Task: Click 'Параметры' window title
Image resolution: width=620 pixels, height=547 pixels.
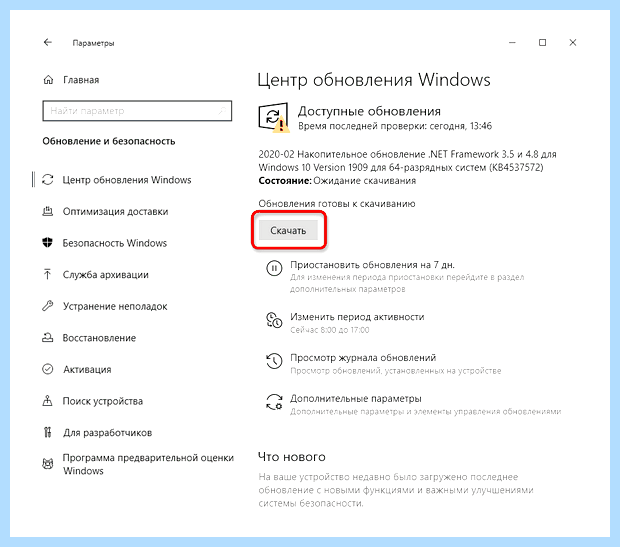Action: [x=93, y=43]
